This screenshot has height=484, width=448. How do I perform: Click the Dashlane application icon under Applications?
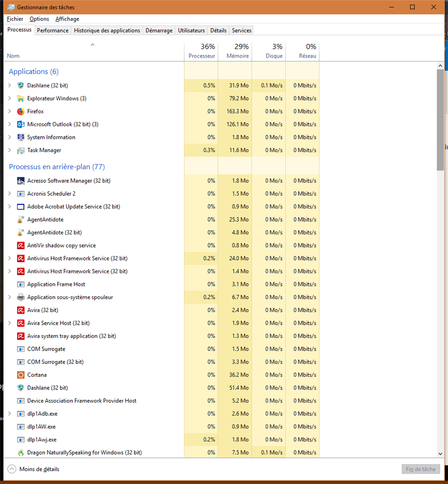tap(21, 86)
